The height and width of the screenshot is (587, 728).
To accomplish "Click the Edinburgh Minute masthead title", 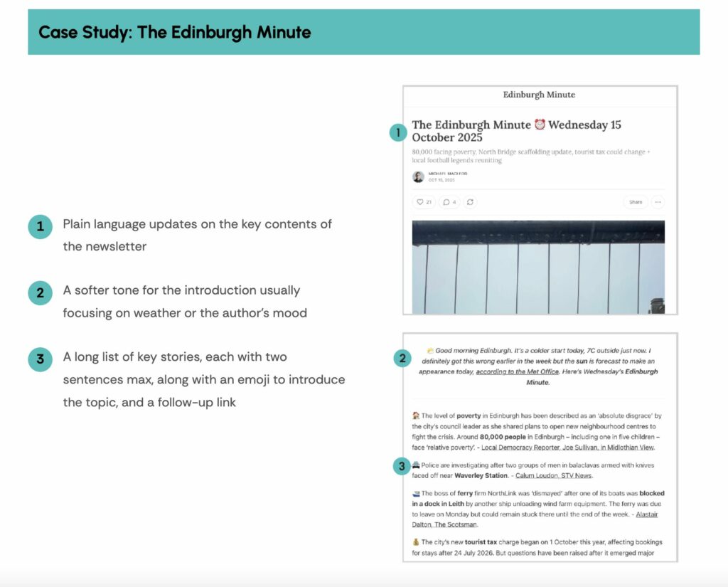I will click(539, 95).
